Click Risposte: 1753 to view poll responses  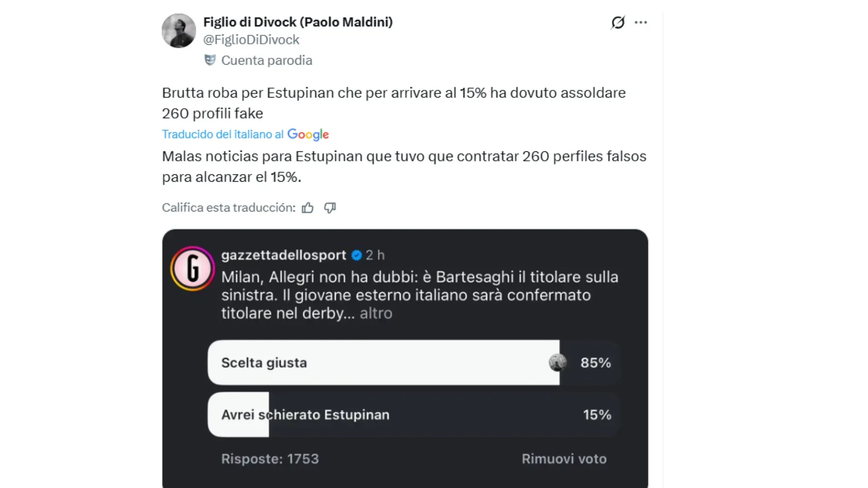[x=270, y=459]
